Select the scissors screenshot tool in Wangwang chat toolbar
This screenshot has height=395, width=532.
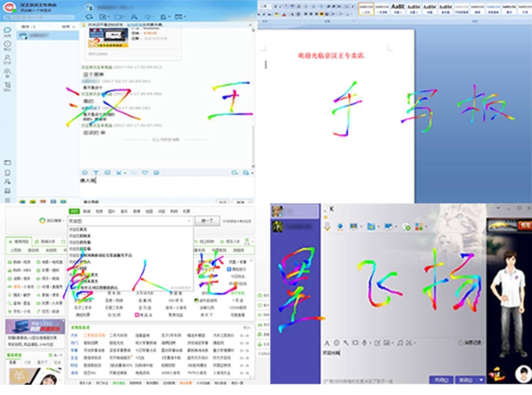[118, 173]
